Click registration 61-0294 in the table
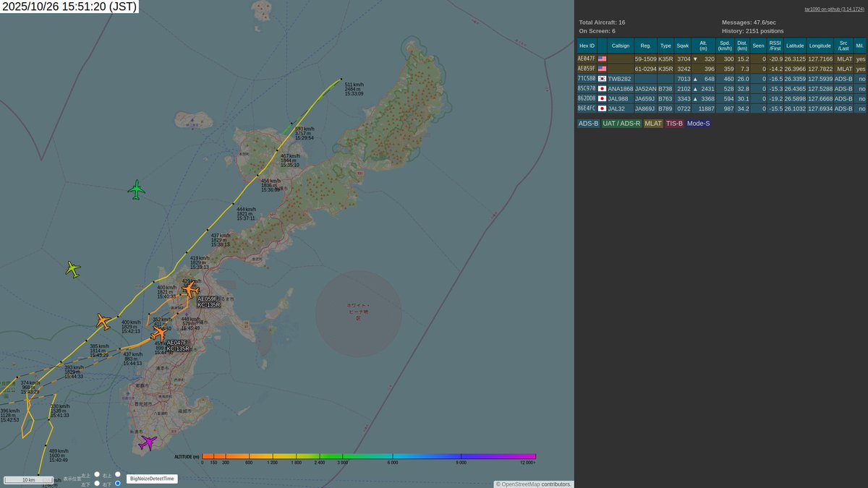 tap(646, 69)
